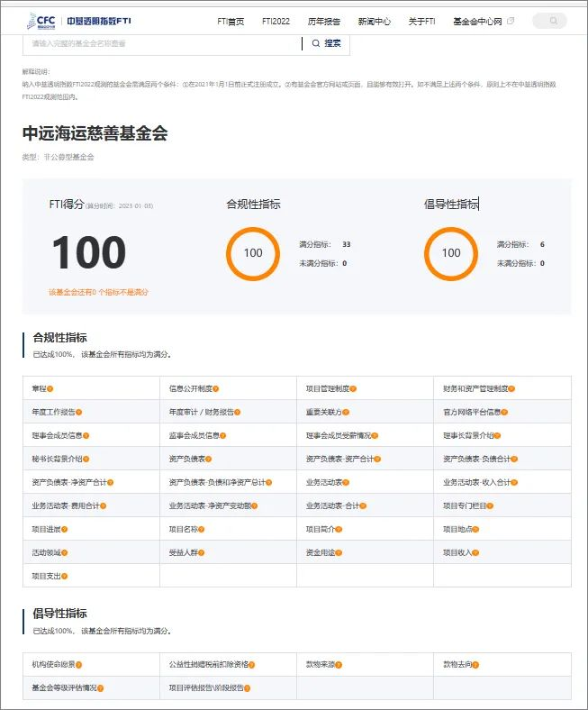Open the CFC logo in the header
The height and width of the screenshot is (710, 588).
(x=41, y=21)
